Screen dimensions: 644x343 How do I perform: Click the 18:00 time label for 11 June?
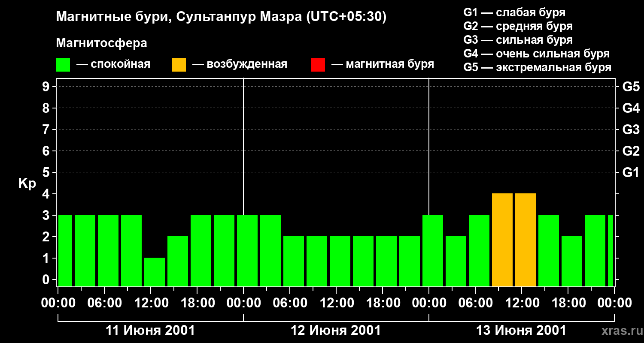pos(197,303)
